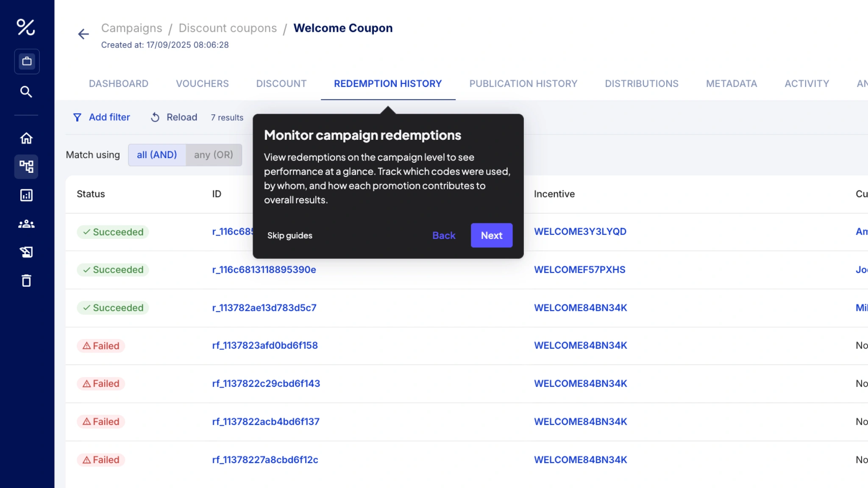Open the analytics chart icon in sidebar
The height and width of the screenshot is (488, 868).
click(x=26, y=195)
